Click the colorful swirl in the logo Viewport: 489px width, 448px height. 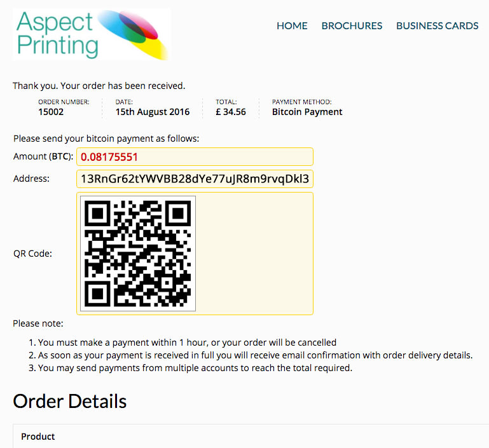click(x=134, y=34)
